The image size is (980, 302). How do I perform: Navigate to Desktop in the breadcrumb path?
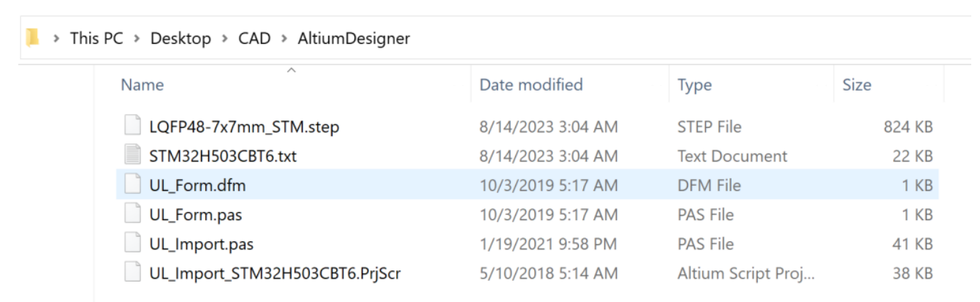[x=181, y=38]
